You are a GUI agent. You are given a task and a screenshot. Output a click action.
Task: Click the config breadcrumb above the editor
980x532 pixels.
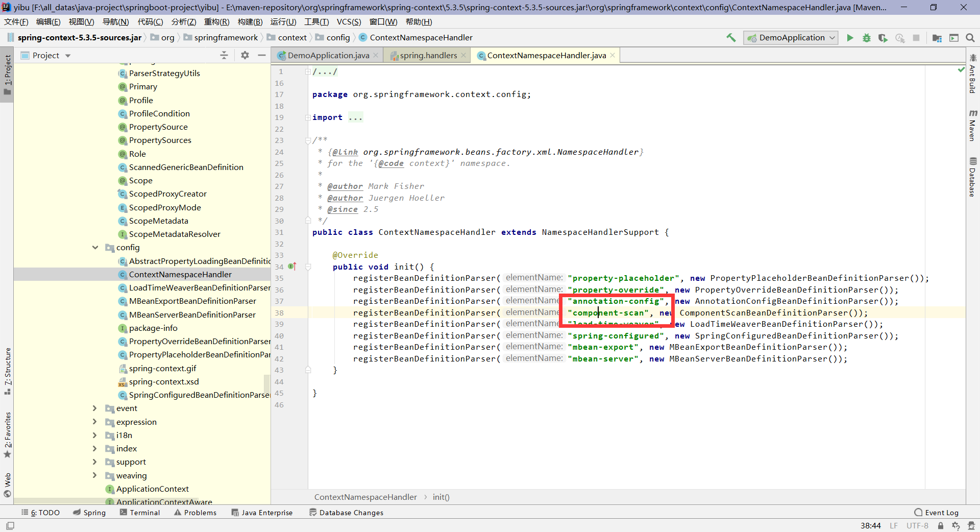coord(337,37)
